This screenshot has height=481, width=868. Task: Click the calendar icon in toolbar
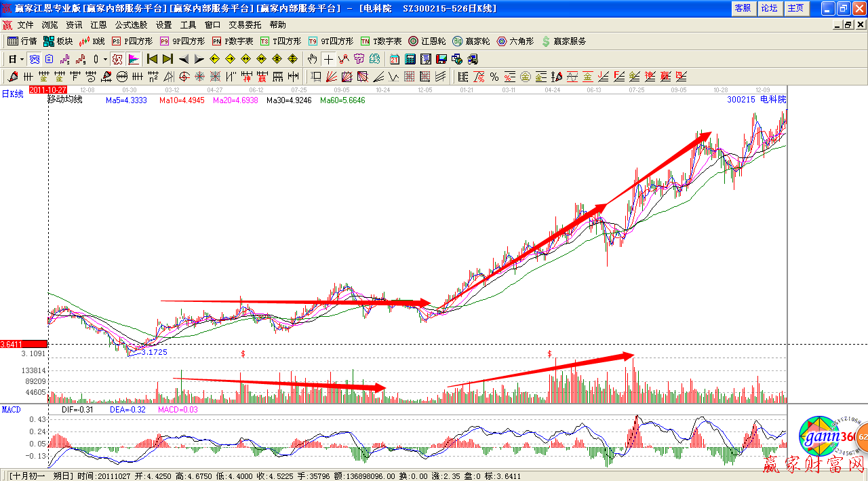click(x=394, y=59)
